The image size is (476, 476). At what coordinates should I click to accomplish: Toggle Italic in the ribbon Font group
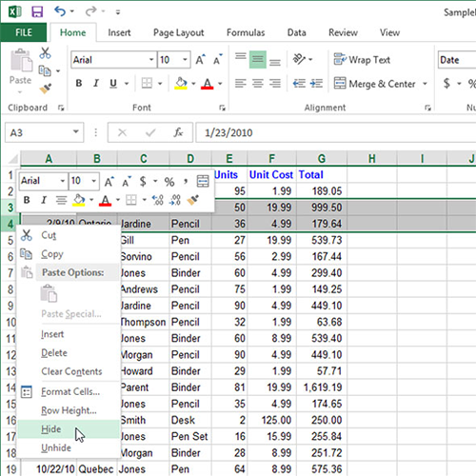pos(96,84)
